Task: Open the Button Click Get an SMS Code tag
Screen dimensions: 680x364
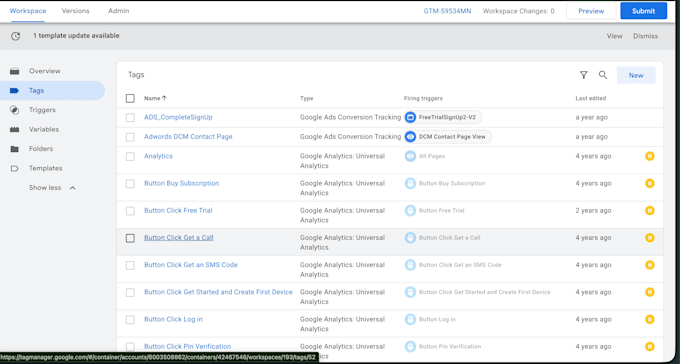Action: pos(191,265)
